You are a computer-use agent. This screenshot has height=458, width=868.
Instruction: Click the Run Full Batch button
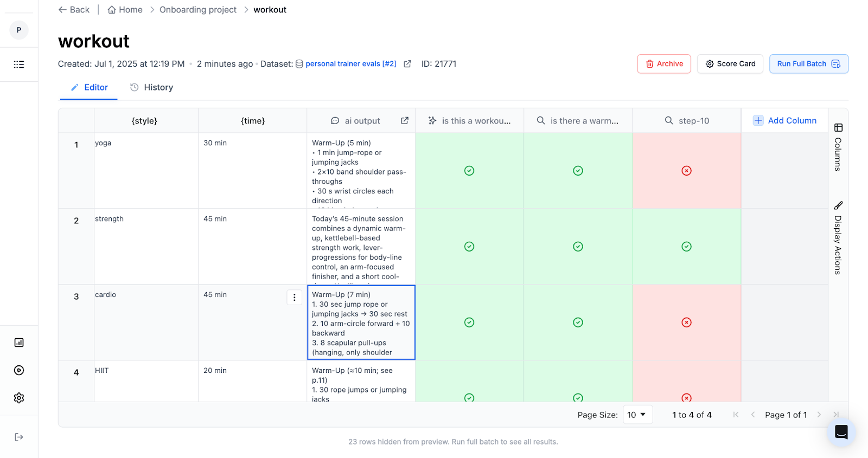pyautogui.click(x=808, y=64)
